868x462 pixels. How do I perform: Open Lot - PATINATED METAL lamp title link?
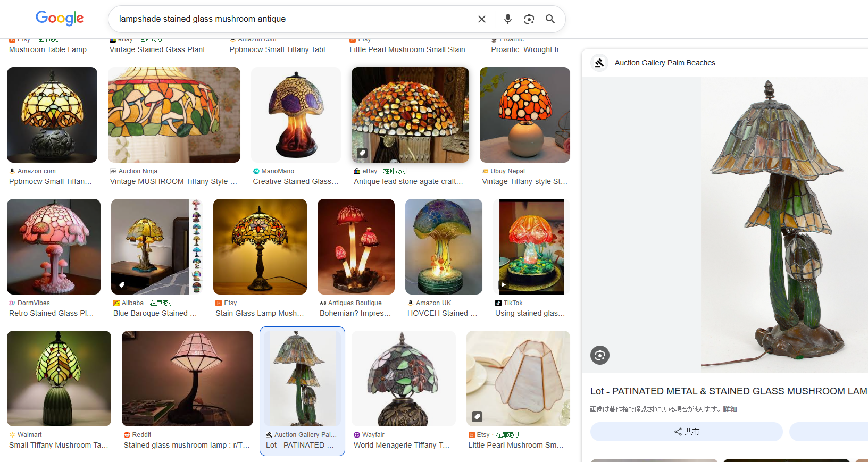pos(729,391)
